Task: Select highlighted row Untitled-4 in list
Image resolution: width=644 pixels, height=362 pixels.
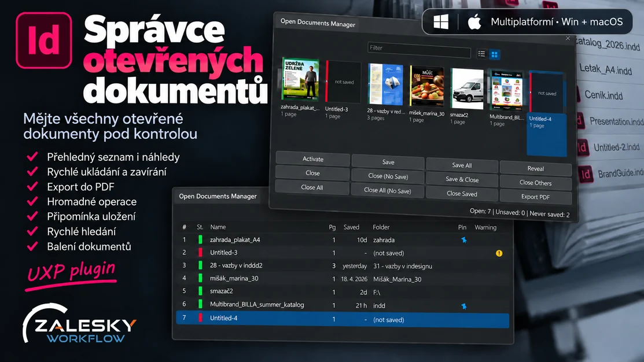Action: click(x=343, y=319)
